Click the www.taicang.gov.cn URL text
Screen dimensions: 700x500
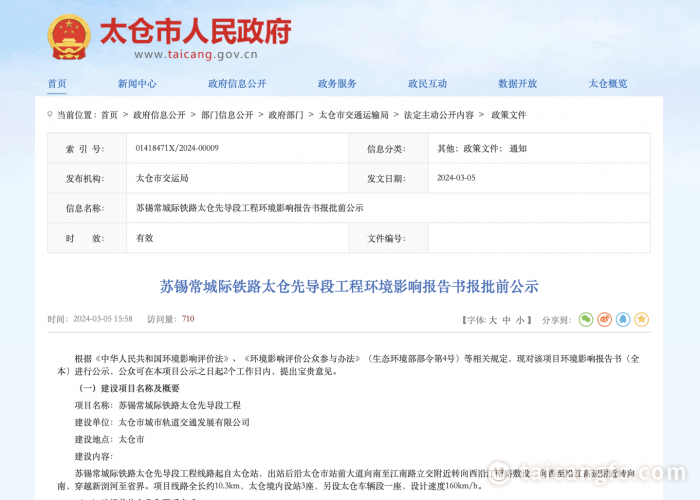click(196, 54)
